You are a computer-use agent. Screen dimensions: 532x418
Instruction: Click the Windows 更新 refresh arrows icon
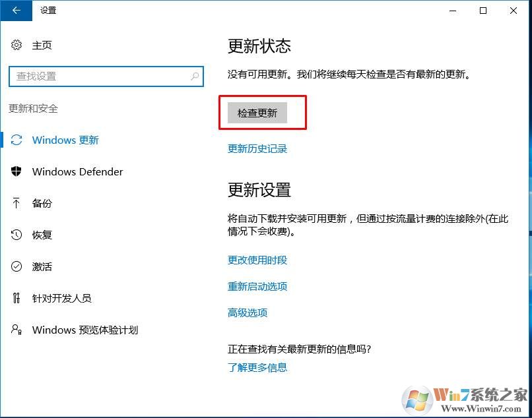[x=17, y=140]
